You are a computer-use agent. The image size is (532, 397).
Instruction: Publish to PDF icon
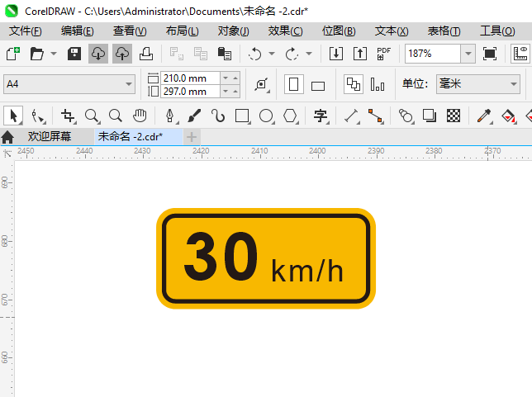tap(384, 54)
